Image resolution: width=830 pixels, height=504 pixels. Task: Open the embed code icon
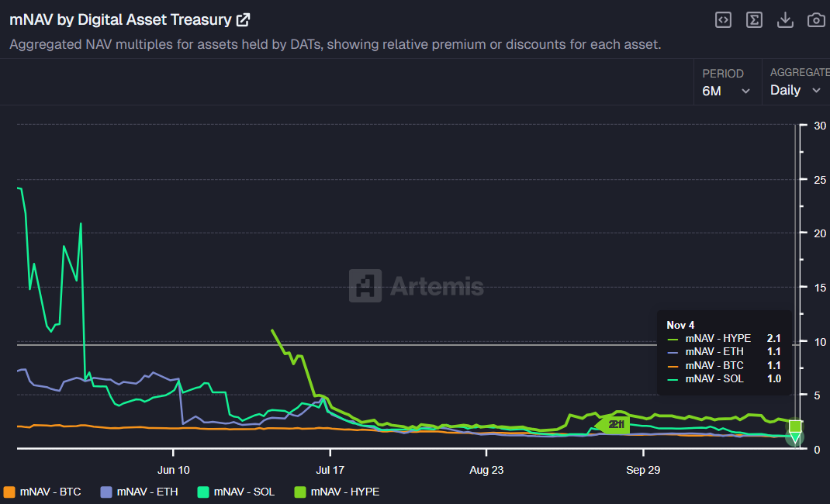[723, 19]
